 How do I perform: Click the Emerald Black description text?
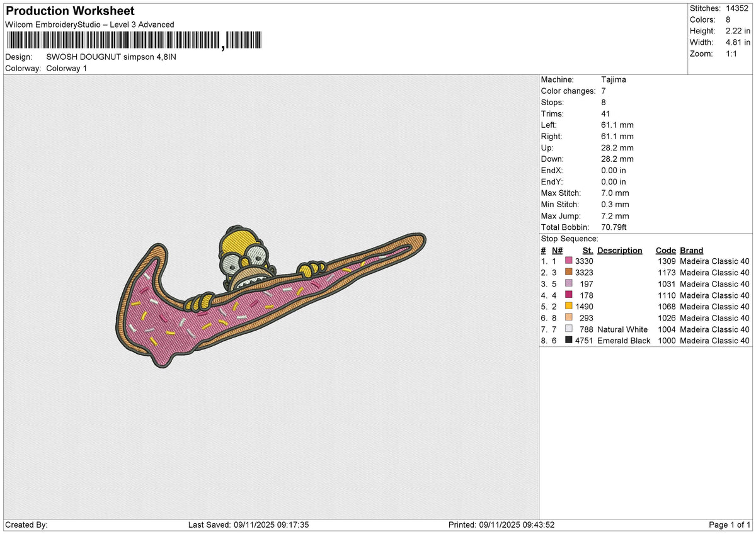624,341
